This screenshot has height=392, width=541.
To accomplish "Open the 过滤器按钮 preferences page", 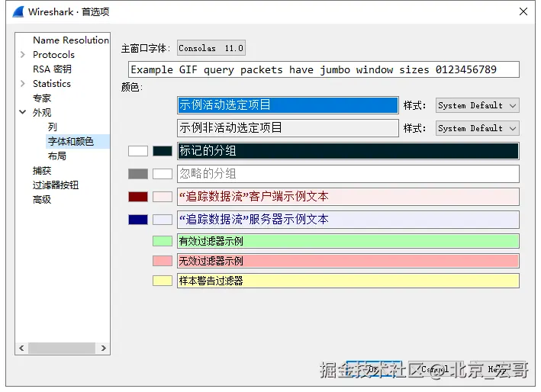I will tap(56, 185).
